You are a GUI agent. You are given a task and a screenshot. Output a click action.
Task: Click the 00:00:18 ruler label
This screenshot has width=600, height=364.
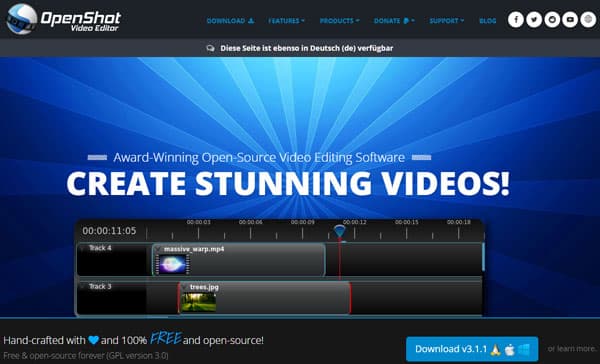459,222
